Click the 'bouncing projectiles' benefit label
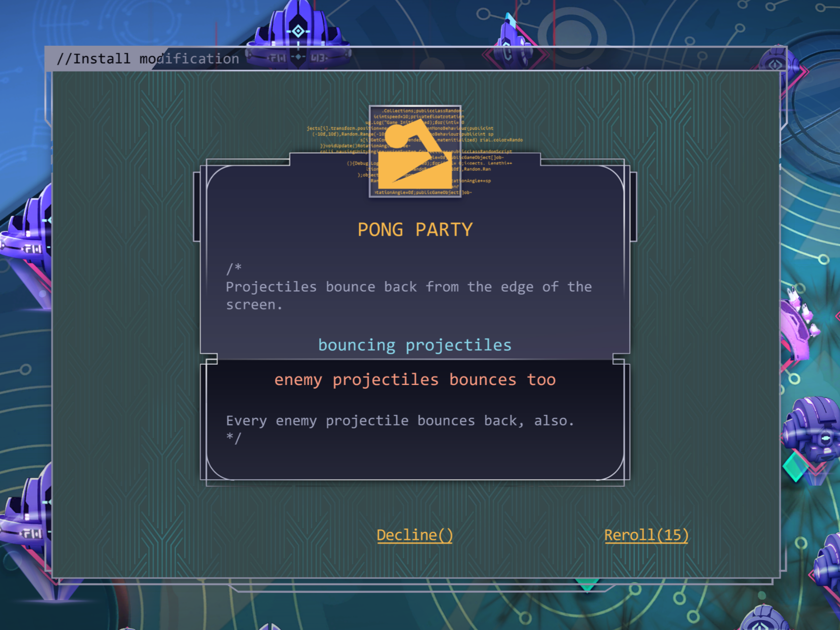The image size is (840, 630). [414, 345]
